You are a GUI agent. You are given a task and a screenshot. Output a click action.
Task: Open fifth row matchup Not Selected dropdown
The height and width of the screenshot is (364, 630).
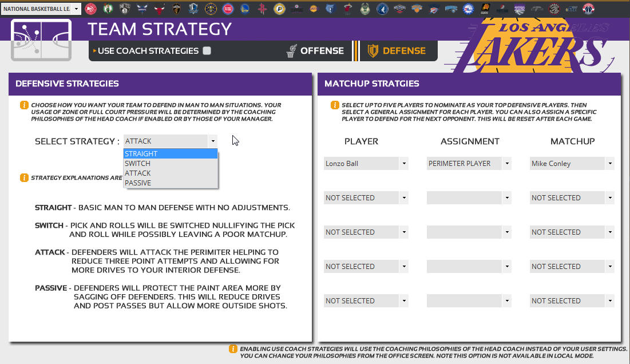572,301
